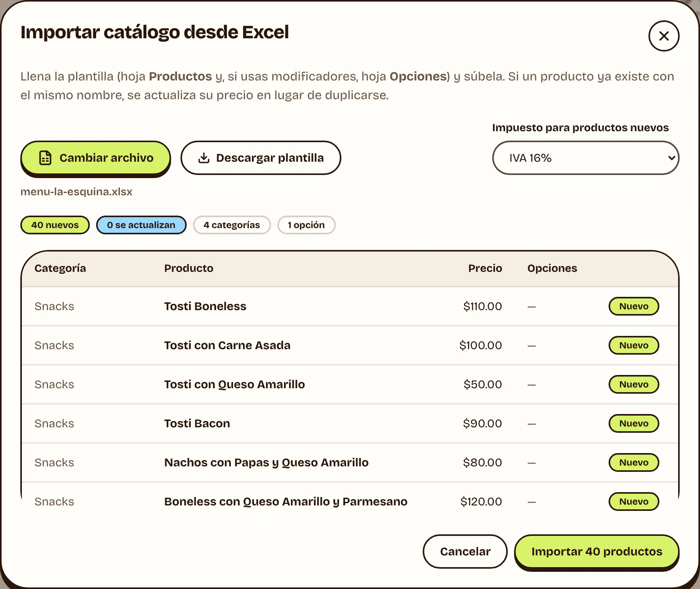Select Tosti con Queso Amarillo product
The width and height of the screenshot is (700, 589).
tap(234, 384)
